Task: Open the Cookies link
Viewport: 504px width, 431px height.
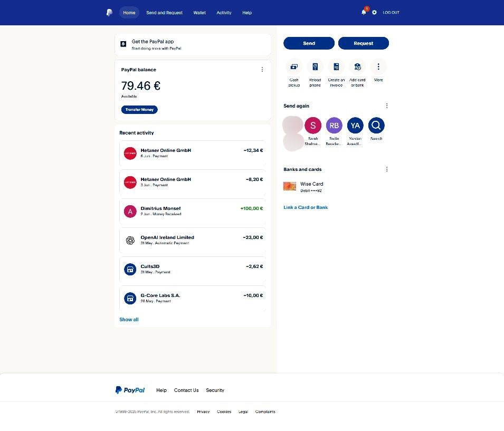Action: pos(224,411)
